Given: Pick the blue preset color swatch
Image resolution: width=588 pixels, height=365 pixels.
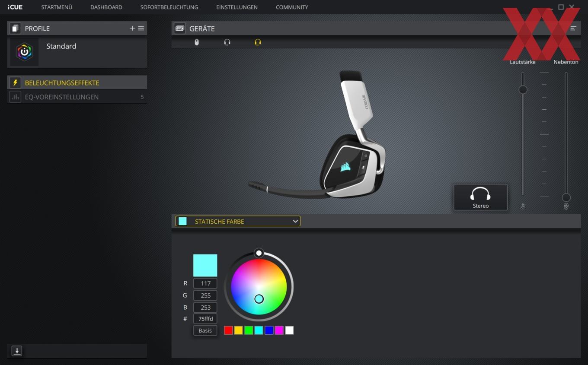Looking at the screenshot, I should coord(269,330).
